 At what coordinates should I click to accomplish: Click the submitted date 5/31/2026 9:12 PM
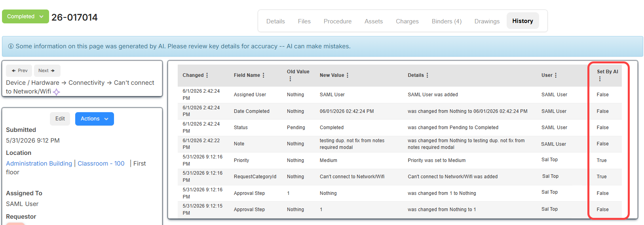coord(33,141)
